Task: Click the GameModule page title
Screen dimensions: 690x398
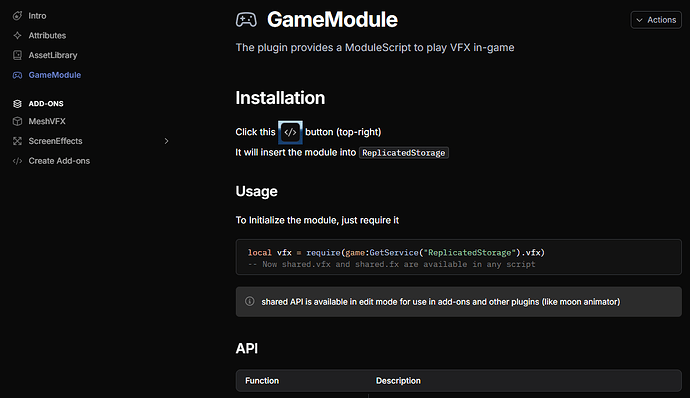Action: point(332,20)
